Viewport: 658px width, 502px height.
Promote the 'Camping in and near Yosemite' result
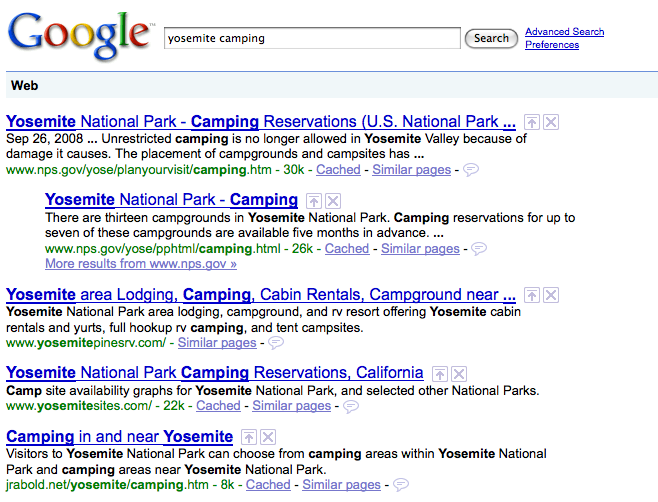249,437
